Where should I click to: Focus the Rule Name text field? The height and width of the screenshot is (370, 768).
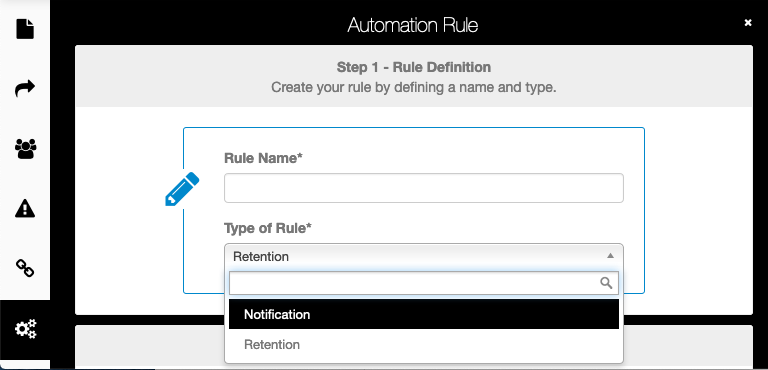[424, 188]
